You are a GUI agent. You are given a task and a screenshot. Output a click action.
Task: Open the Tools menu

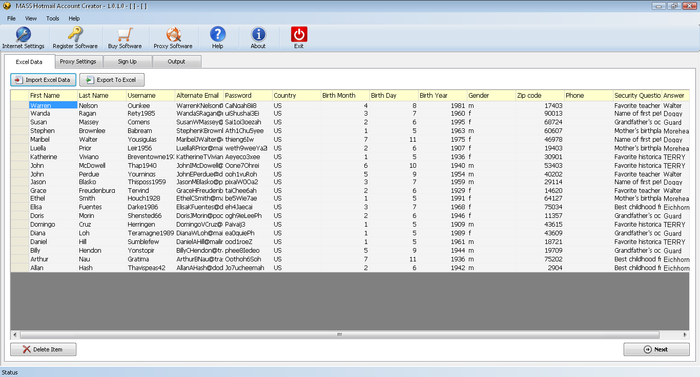53,18
